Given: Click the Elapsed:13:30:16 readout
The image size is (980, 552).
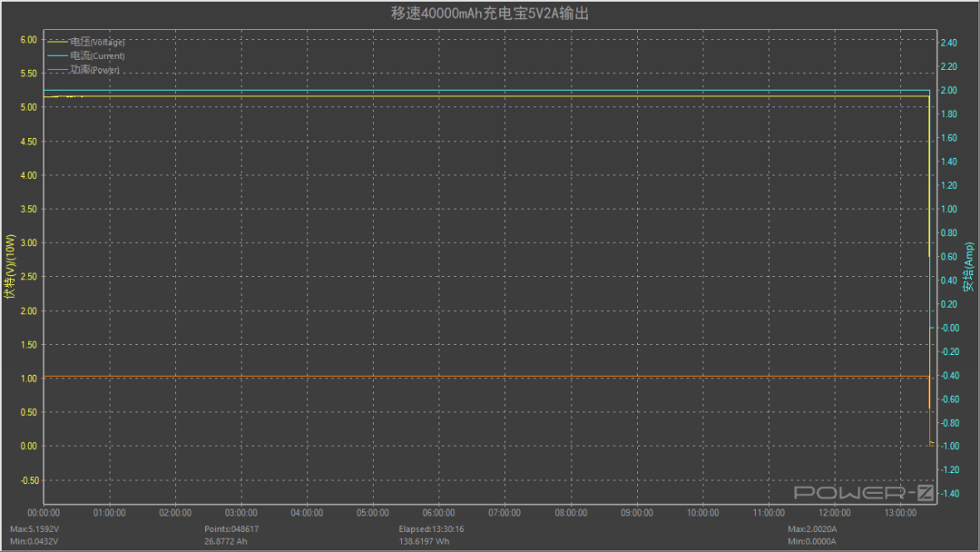Looking at the screenshot, I should tap(431, 529).
